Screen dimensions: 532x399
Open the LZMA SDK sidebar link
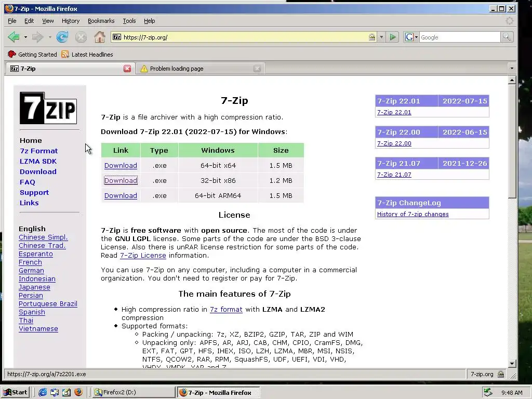(38, 161)
